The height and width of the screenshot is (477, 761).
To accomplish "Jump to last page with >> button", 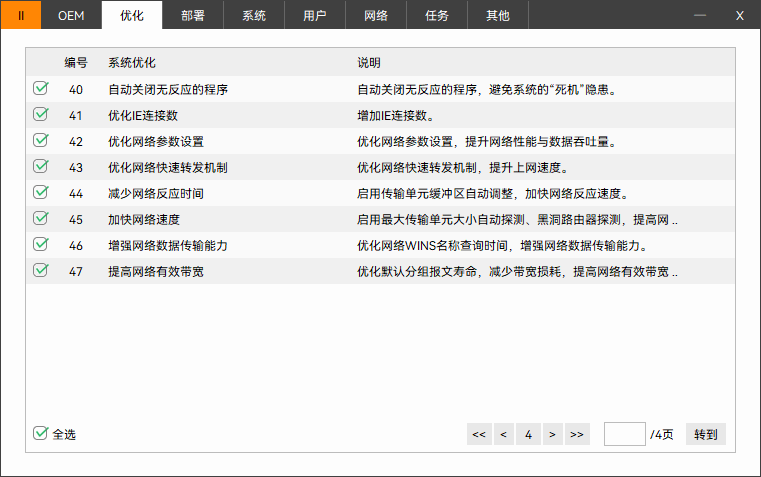I will pos(576,434).
